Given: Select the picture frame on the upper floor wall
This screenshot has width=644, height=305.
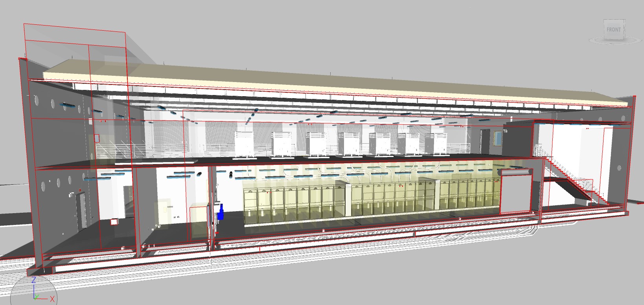Looking at the screenshot, I should [x=498, y=139].
